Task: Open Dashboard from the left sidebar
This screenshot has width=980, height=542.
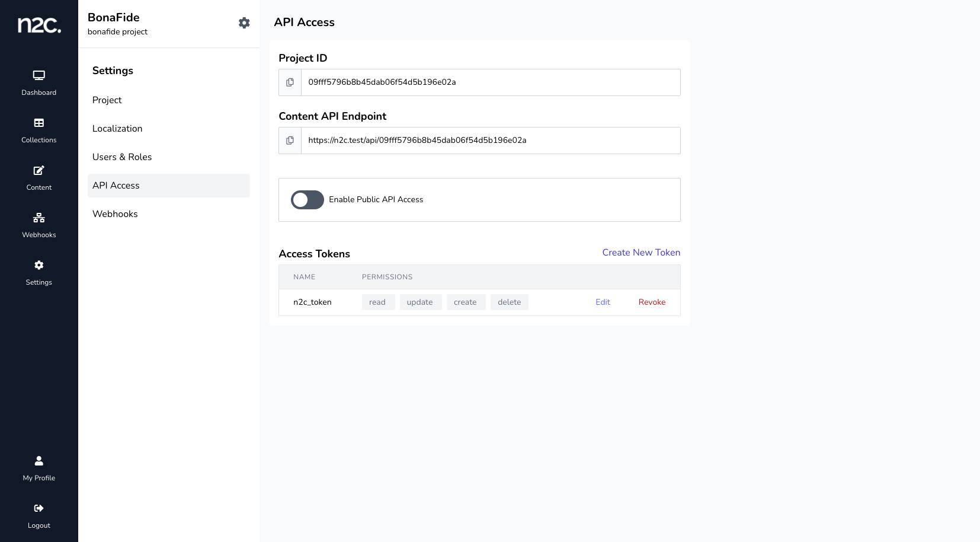Action: click(39, 82)
